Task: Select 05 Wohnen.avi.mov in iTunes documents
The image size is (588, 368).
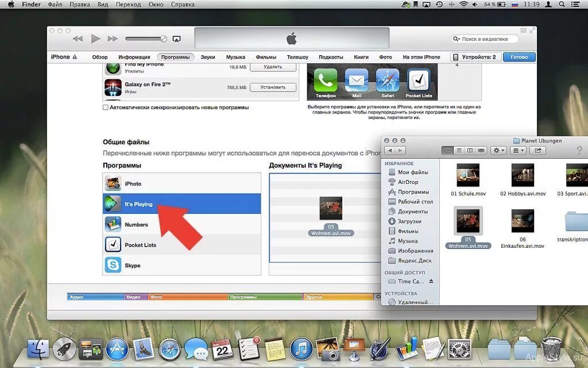Action: (x=331, y=216)
